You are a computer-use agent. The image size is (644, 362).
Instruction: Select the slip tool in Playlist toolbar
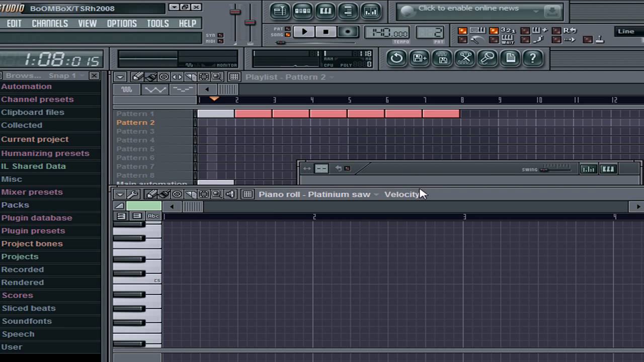pos(177,77)
